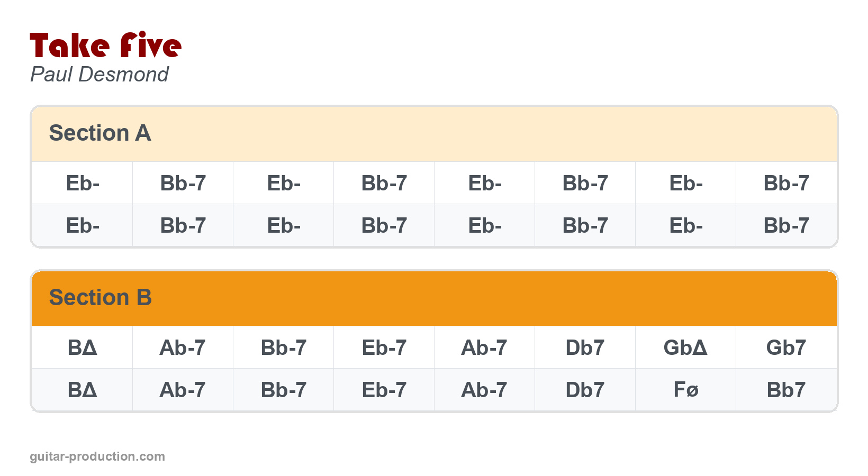This screenshot has height=476, width=868.
Task: Click the first Ab-7 in Section B's top row
Action: [x=183, y=347]
